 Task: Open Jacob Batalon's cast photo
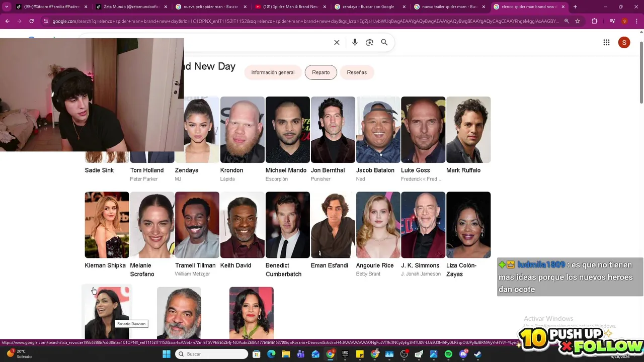(378, 130)
